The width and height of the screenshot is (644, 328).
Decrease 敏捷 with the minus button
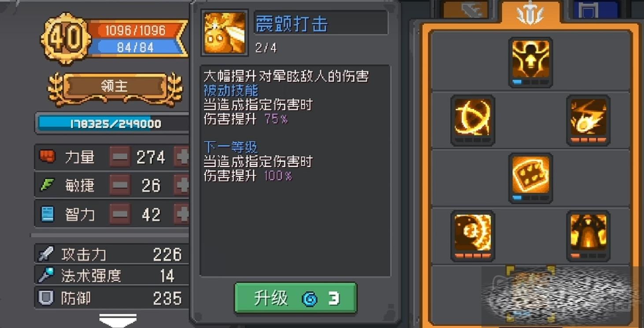click(120, 185)
